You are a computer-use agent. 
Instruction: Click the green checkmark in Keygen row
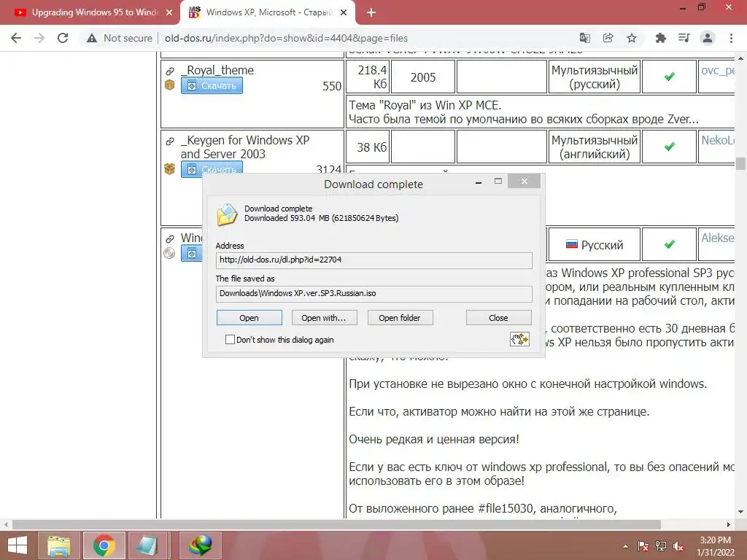coord(670,146)
